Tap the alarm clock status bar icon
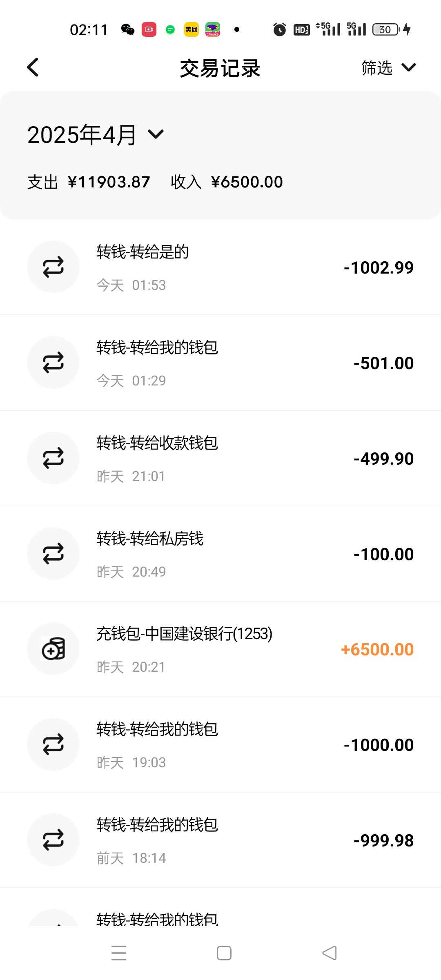The width and height of the screenshot is (441, 980). pyautogui.click(x=280, y=29)
